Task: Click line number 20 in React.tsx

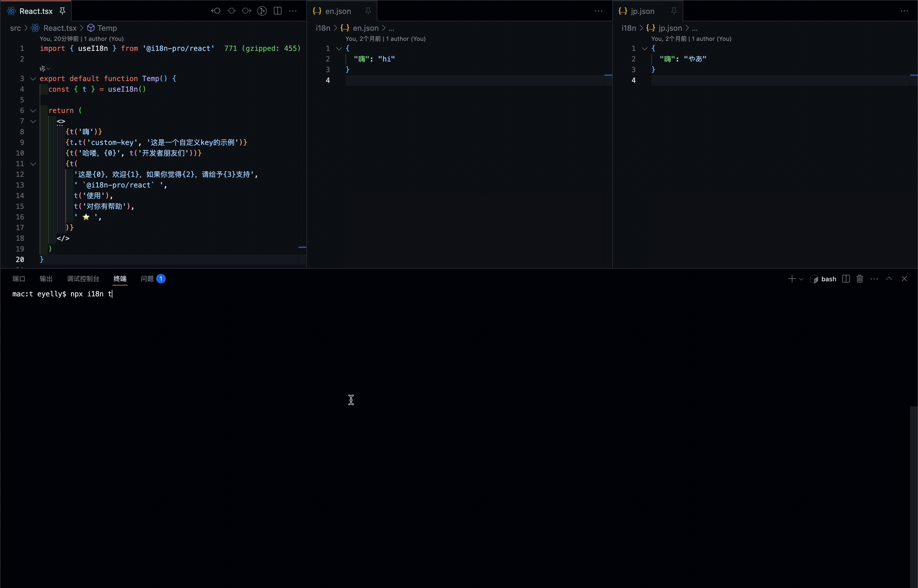Action: click(x=20, y=260)
